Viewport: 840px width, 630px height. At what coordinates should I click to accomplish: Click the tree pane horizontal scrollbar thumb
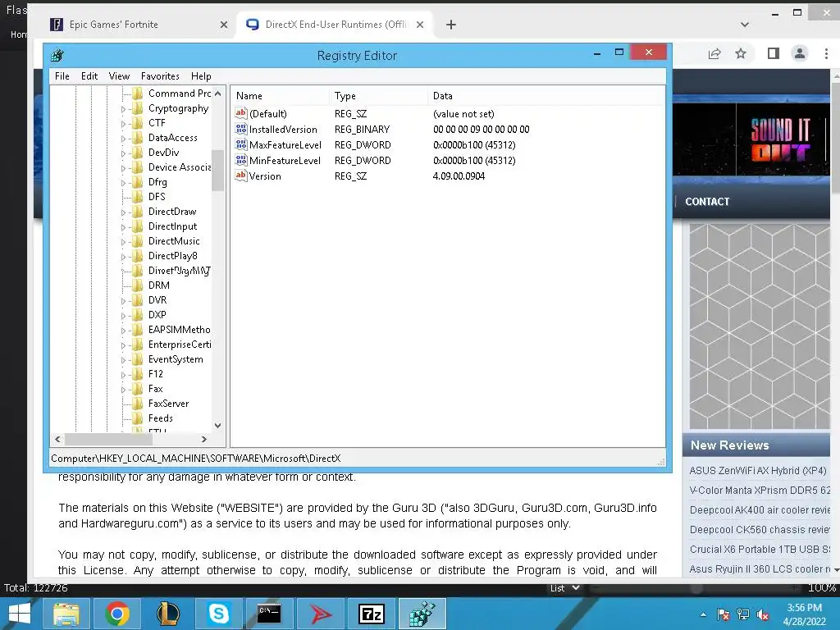tap(108, 440)
